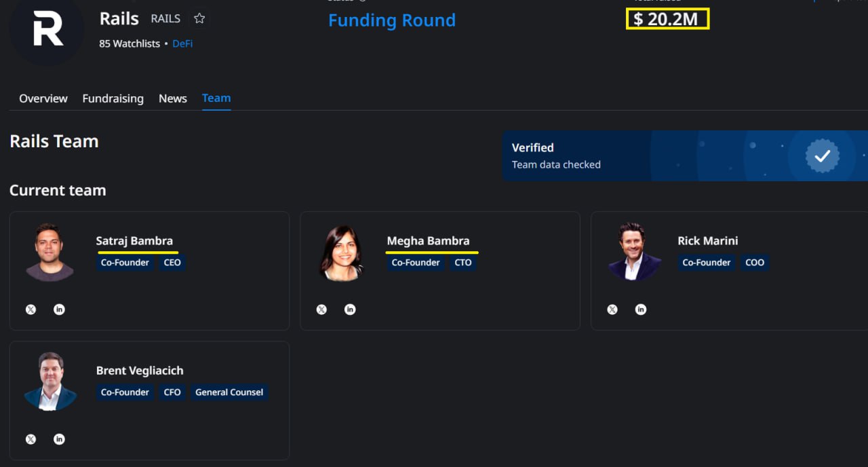Click Satraj Bambra's profile photo
This screenshot has height=467, width=868.
click(50, 252)
